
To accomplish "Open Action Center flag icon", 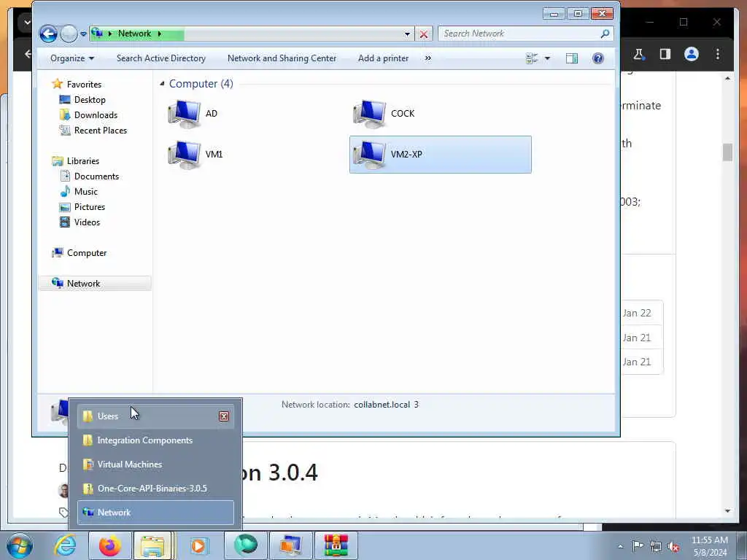I will pyautogui.click(x=638, y=546).
